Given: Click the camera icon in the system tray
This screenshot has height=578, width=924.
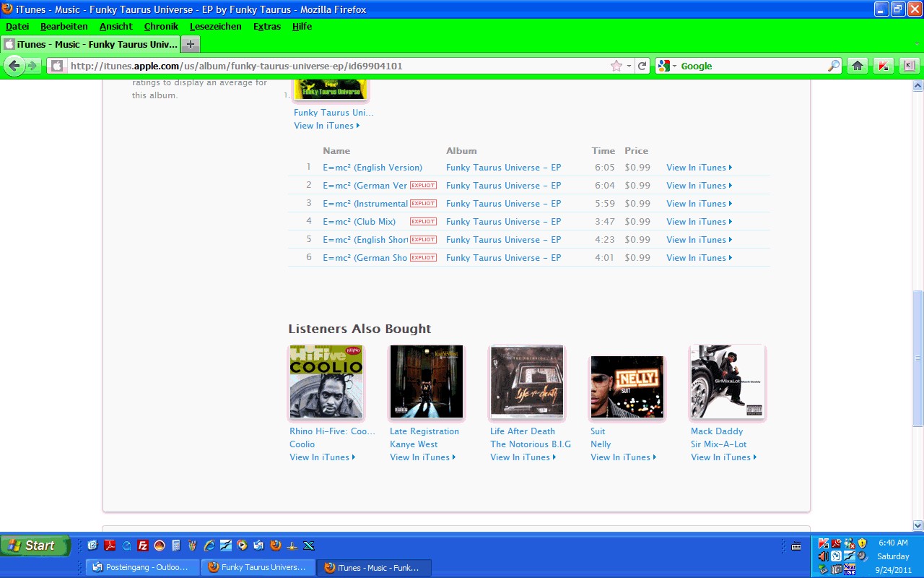Looking at the screenshot, I should pyautogui.click(x=837, y=569).
